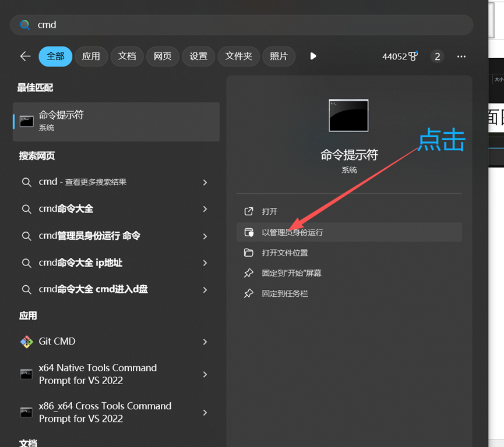Viewport: 504px width, 447px height.
Task: Select the 全部 filter tab
Action: tap(55, 56)
